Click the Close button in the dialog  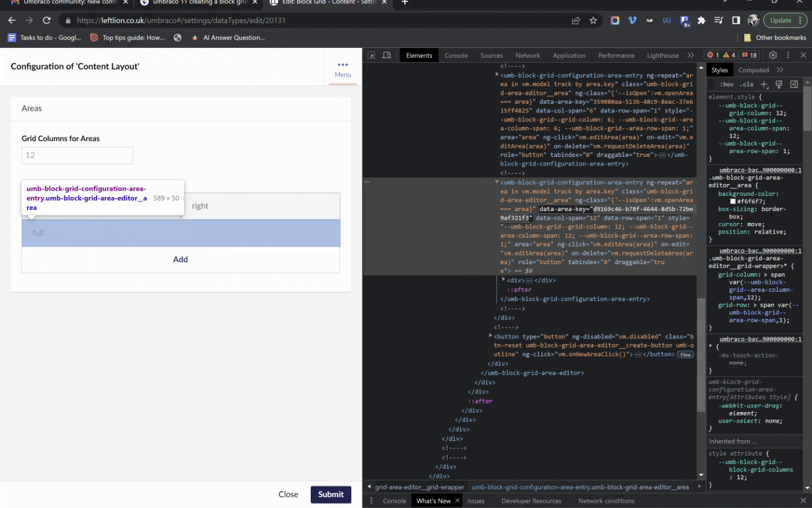click(x=288, y=494)
